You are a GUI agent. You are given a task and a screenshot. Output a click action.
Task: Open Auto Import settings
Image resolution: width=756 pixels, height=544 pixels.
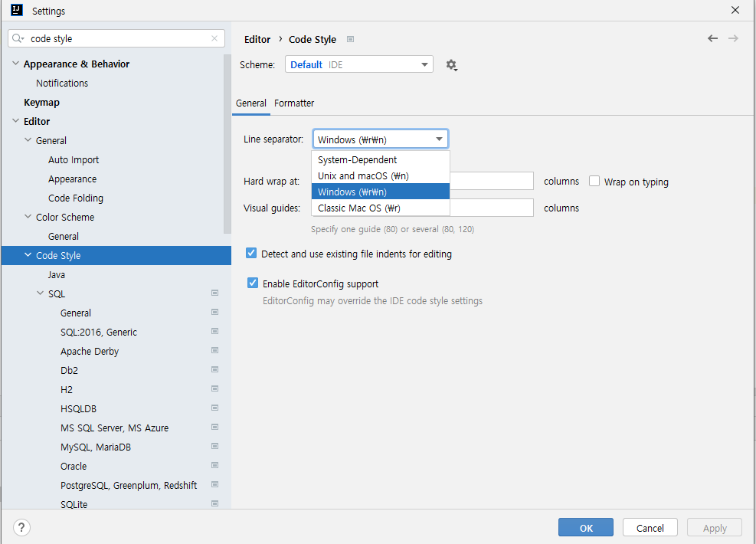pos(74,159)
